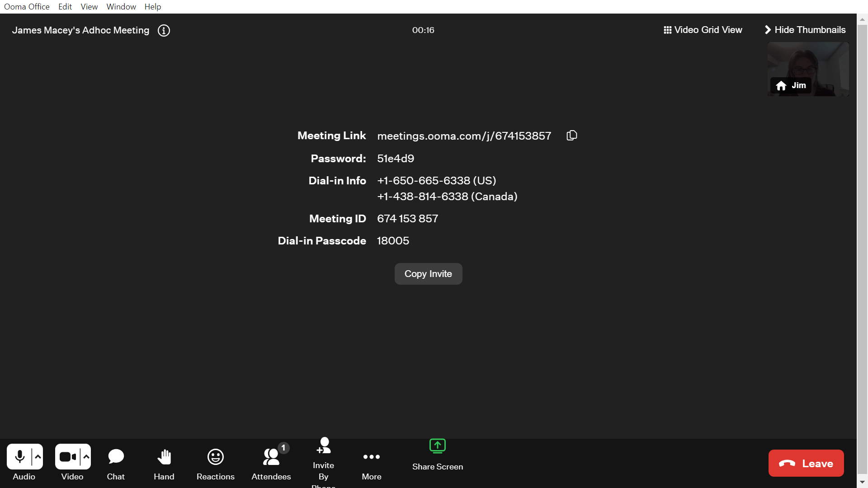Click the meeting timer 00:16
868x488 pixels.
click(423, 30)
